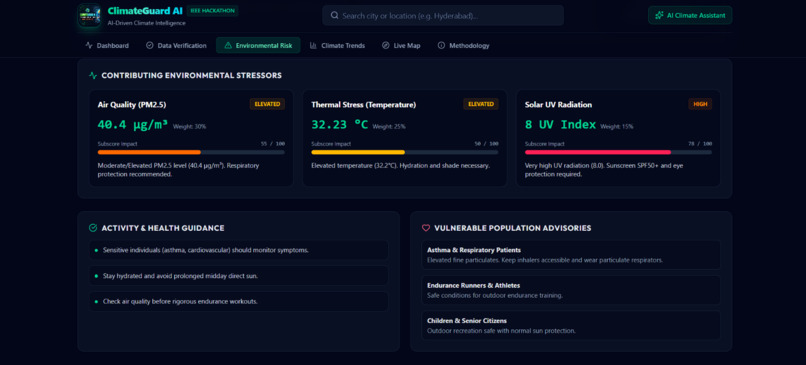
Task: Click the pulse icon beside Contributing Environmental Stressors
Action: click(93, 76)
